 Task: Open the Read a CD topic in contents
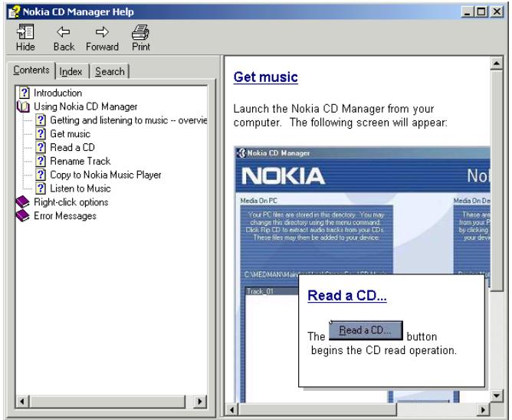72,148
